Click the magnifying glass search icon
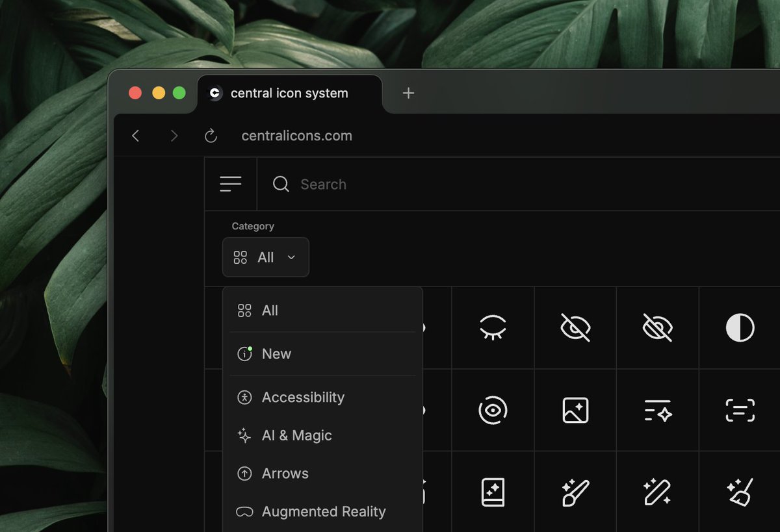 click(281, 184)
